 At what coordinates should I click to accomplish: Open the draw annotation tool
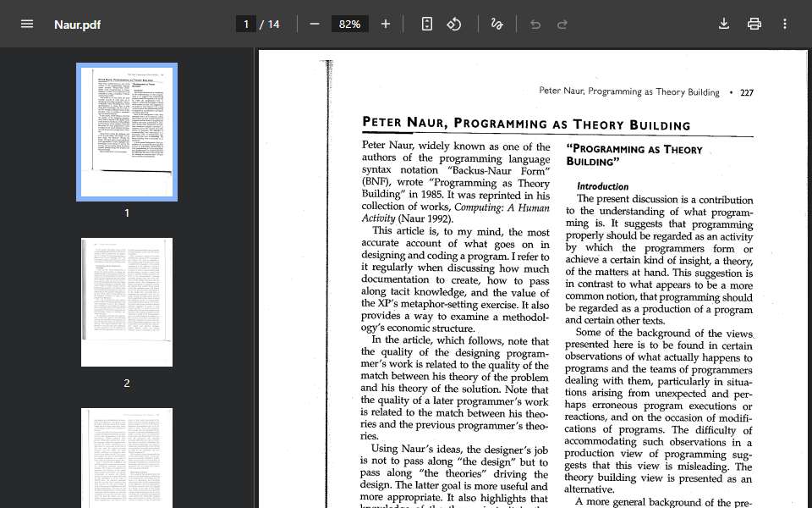tap(497, 25)
